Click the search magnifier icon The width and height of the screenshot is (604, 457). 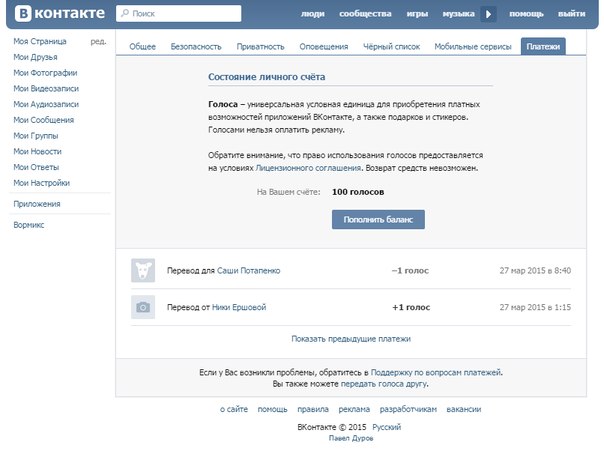click(125, 13)
